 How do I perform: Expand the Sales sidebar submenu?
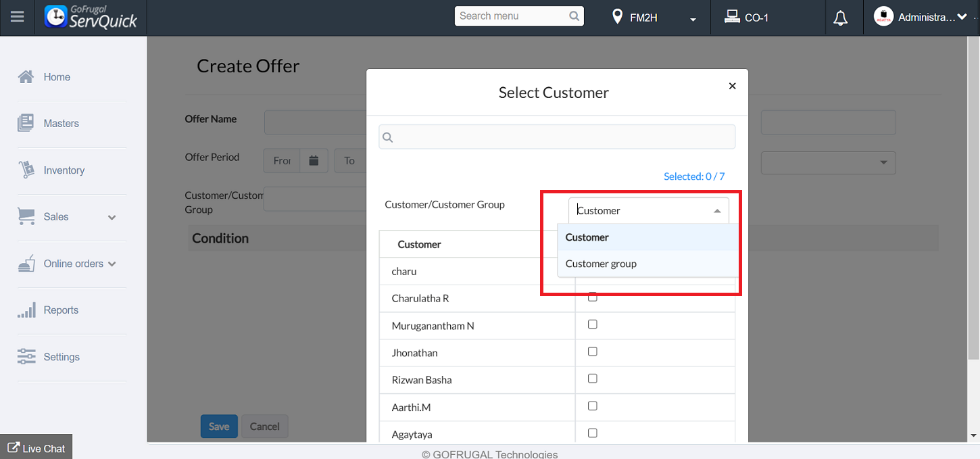[x=112, y=217]
